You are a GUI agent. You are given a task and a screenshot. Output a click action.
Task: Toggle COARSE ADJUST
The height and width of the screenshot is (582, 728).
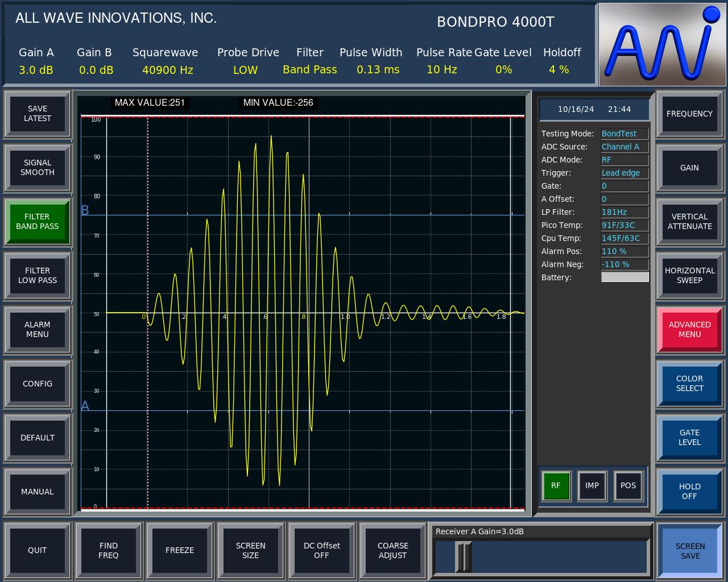[393, 550]
